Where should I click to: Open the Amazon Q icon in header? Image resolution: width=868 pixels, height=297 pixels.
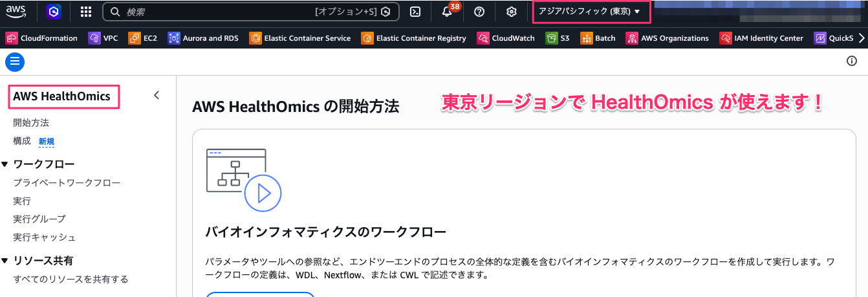pos(54,12)
